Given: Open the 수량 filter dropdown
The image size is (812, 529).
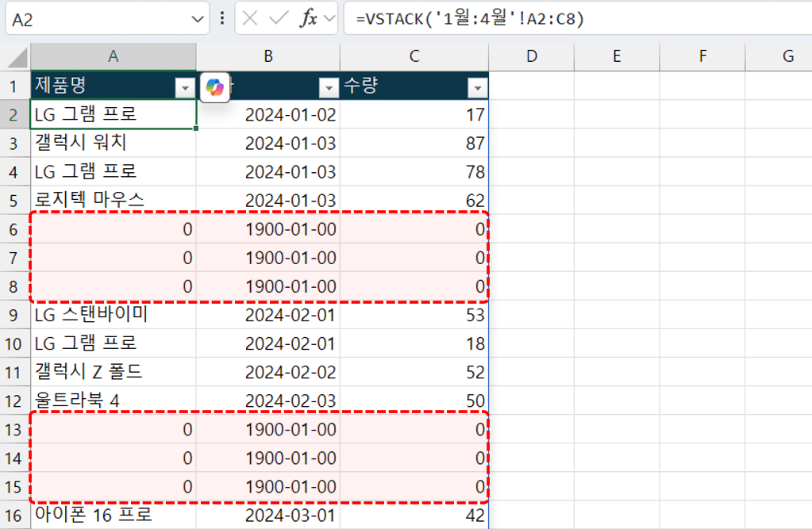Looking at the screenshot, I should [477, 89].
